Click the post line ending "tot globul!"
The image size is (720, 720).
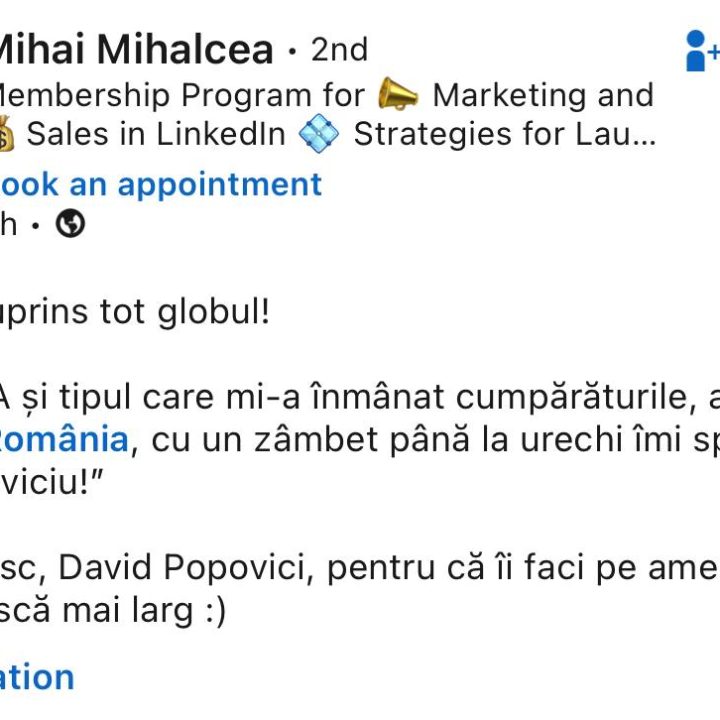[135, 312]
